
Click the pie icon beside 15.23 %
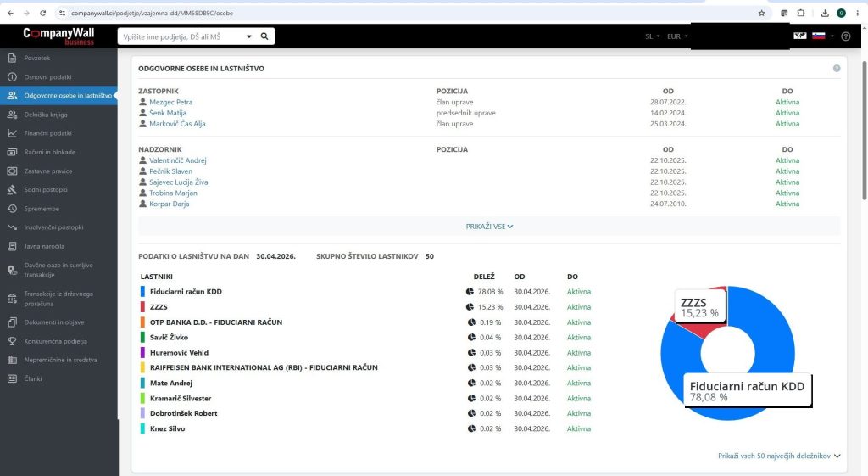[470, 307]
